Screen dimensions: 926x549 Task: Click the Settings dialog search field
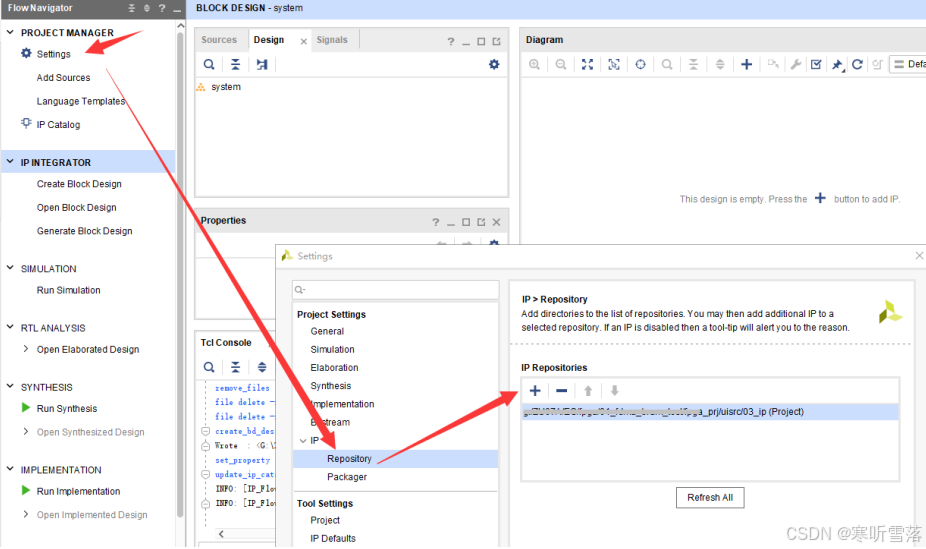tap(396, 289)
